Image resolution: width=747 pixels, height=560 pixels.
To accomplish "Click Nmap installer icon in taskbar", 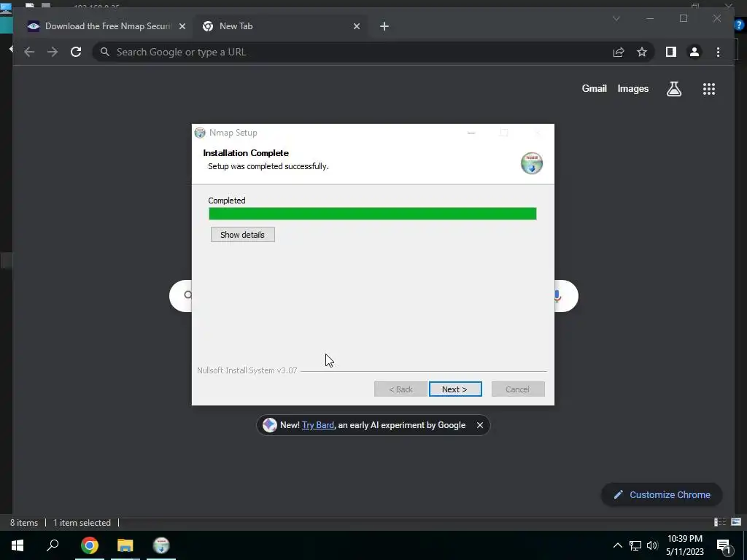I will click(x=161, y=545).
